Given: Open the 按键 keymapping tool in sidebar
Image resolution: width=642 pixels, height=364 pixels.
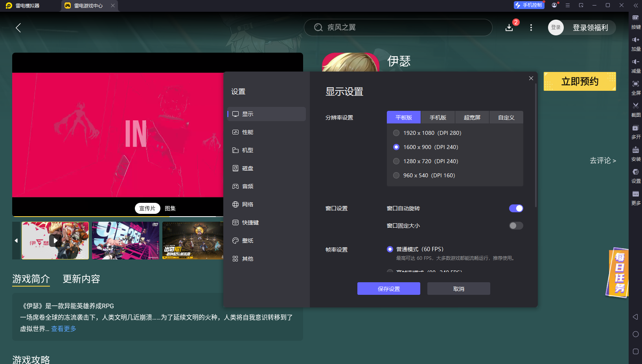Looking at the screenshot, I should tap(635, 21).
